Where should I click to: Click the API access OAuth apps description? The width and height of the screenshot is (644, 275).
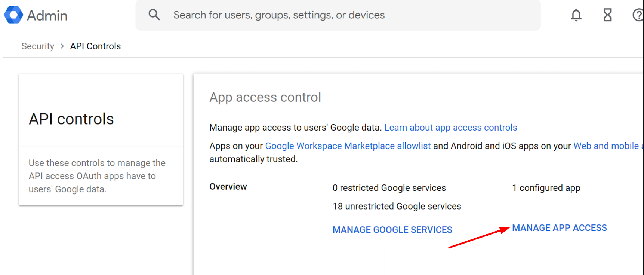(x=97, y=176)
